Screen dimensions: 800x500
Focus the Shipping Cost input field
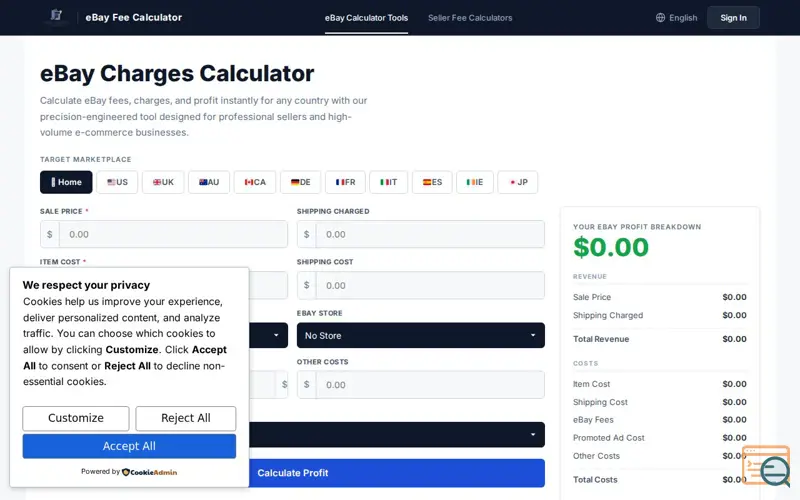pos(420,285)
